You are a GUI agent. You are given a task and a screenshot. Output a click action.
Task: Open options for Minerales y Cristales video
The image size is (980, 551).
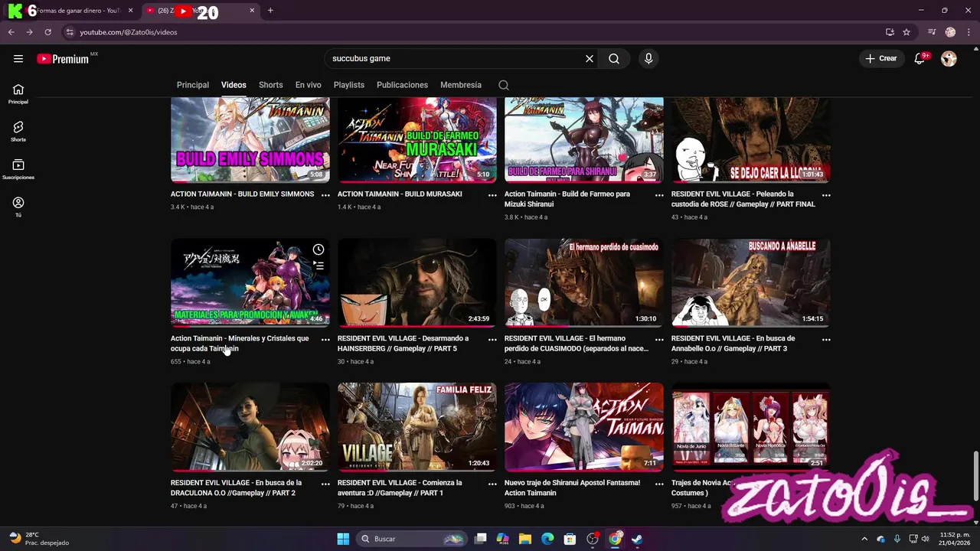325,339
